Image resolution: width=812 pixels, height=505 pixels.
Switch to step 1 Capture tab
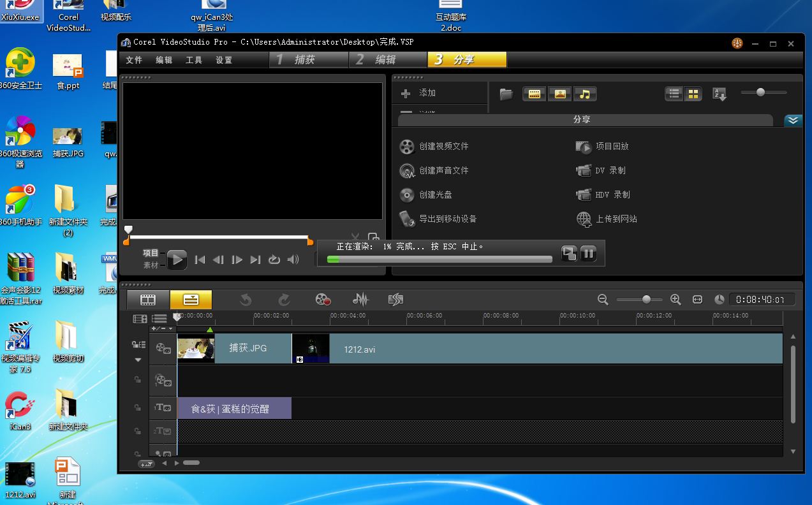[x=309, y=59]
